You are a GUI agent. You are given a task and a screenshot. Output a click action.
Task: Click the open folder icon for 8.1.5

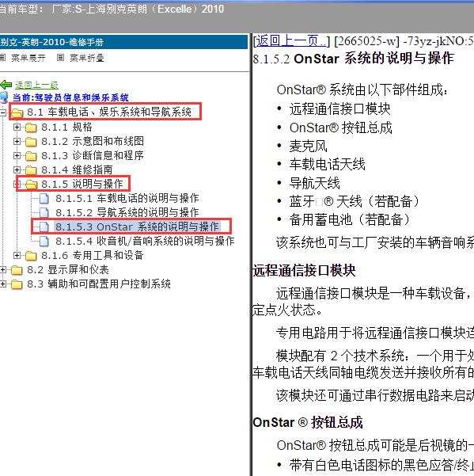coord(31,185)
